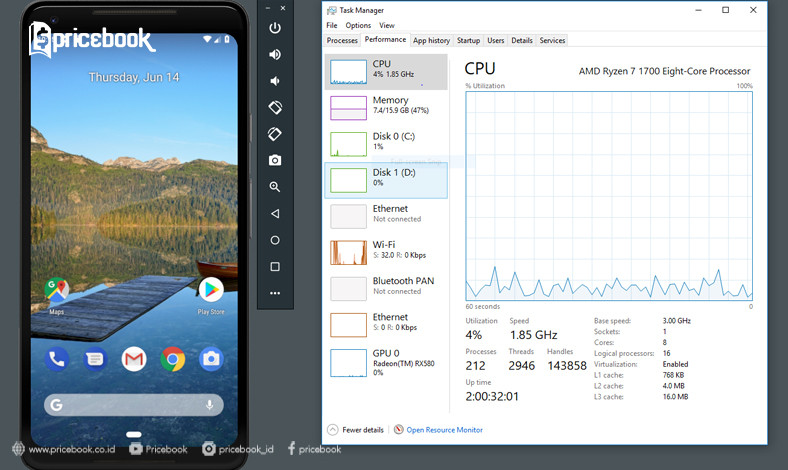Open Gmail app in phone dock
Screen dimensions: 788x470
[x=134, y=359]
